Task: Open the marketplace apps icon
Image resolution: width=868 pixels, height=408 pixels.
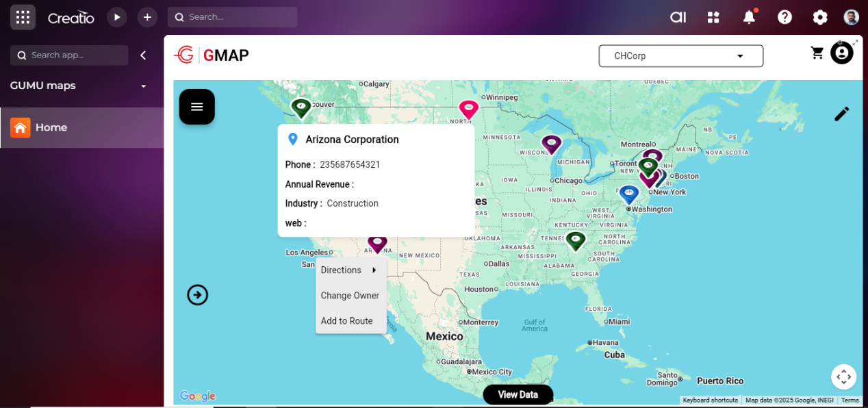Action: click(714, 17)
